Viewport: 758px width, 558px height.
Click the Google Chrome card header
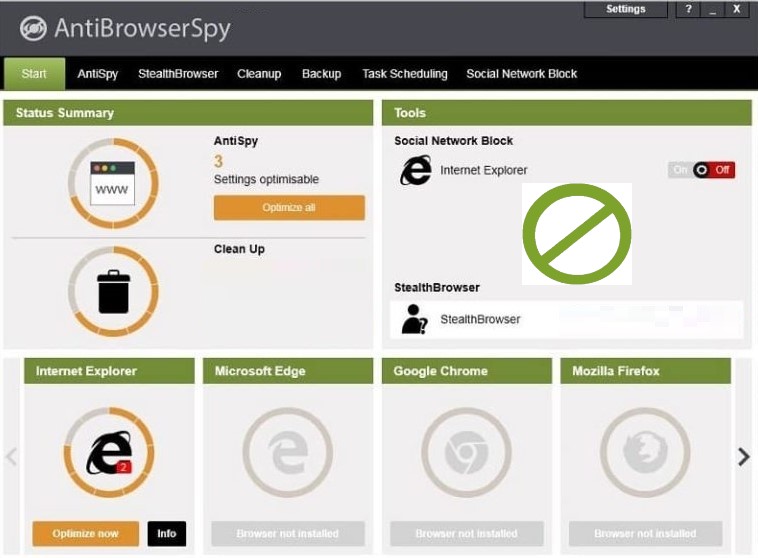click(x=466, y=371)
